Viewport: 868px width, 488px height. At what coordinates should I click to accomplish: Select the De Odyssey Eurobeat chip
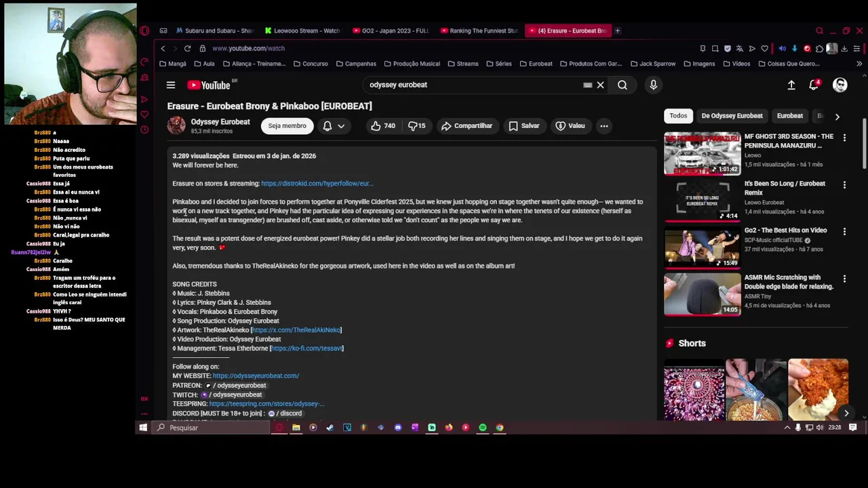click(732, 116)
